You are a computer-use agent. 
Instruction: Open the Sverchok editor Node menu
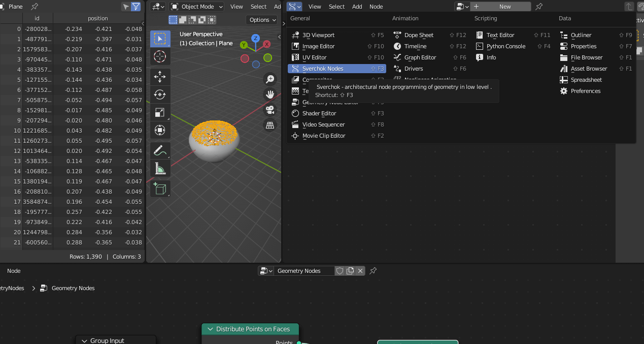click(x=376, y=7)
